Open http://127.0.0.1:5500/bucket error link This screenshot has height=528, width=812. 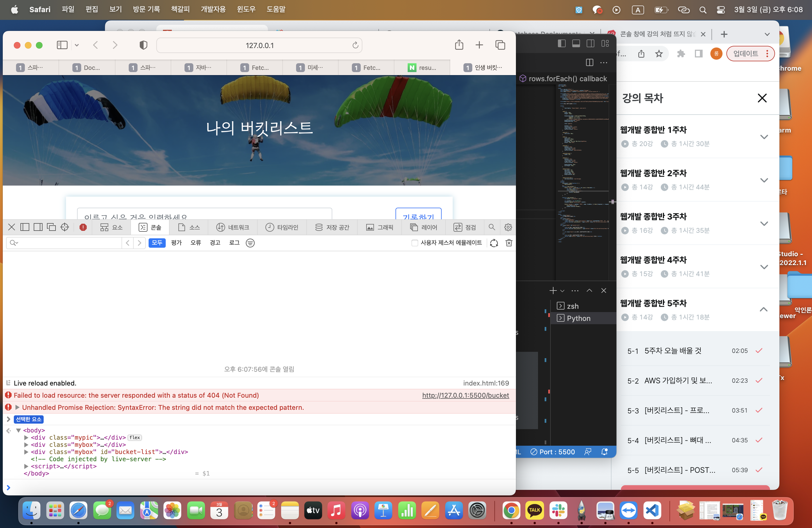tap(465, 395)
